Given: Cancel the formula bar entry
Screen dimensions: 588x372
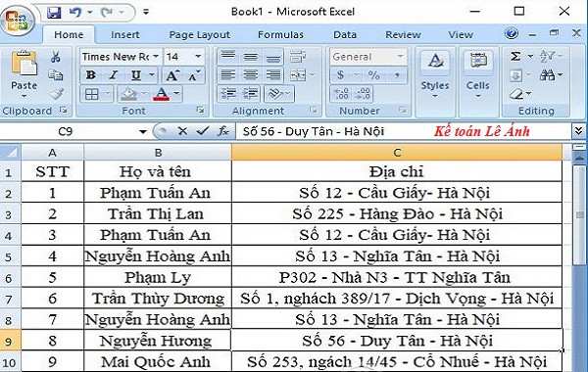Looking at the screenshot, I should click(x=182, y=131).
